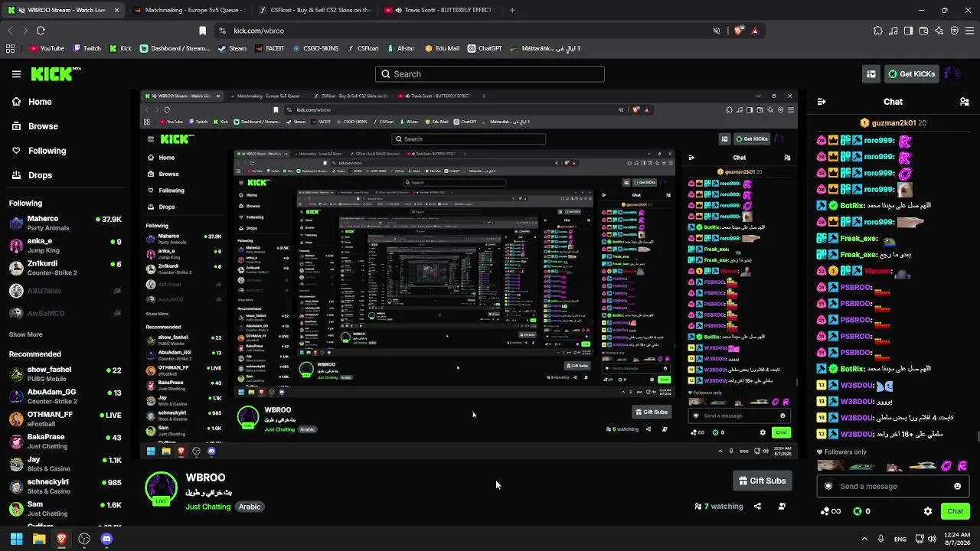The height and width of the screenshot is (551, 980).
Task: Click the taskbar microphone icon
Action: click(x=881, y=539)
